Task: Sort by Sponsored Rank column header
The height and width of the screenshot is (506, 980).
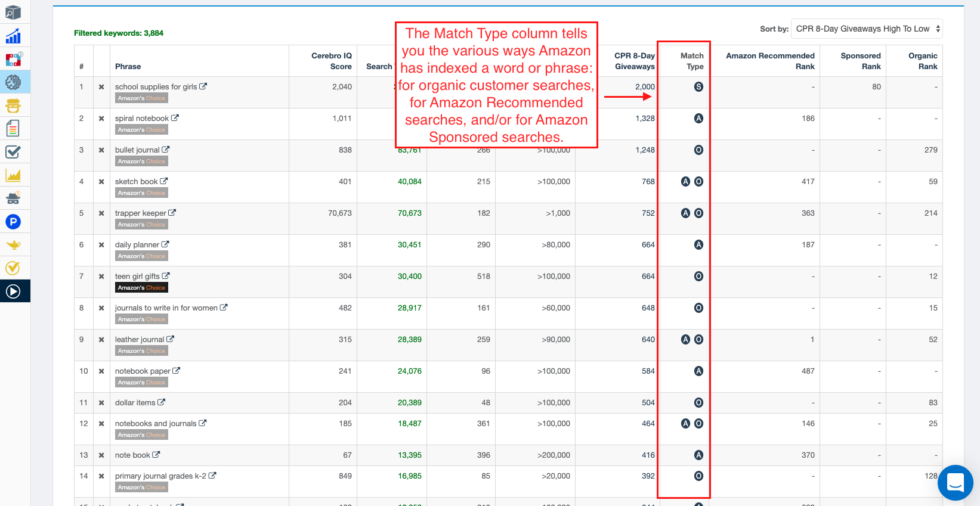Action: pos(861,61)
